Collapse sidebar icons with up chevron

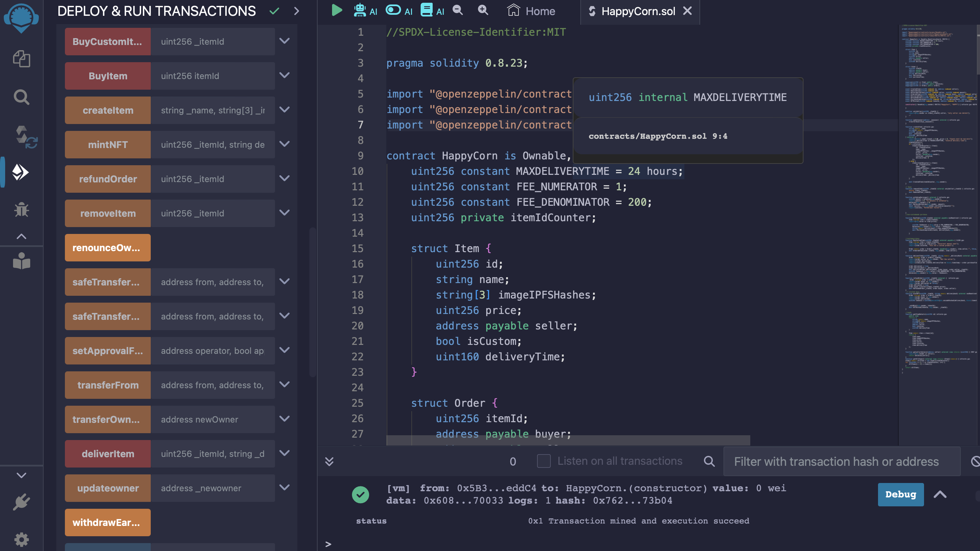[21, 236]
